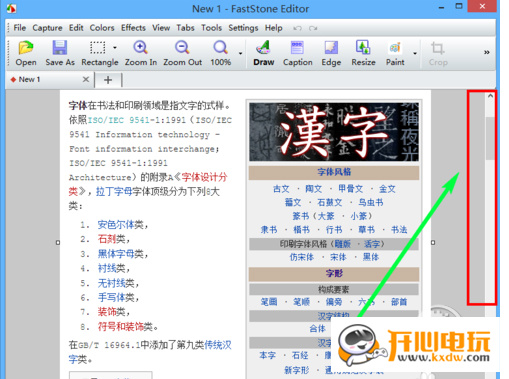Open the Draw tool
This screenshot has width=509, height=379.
[264, 53]
